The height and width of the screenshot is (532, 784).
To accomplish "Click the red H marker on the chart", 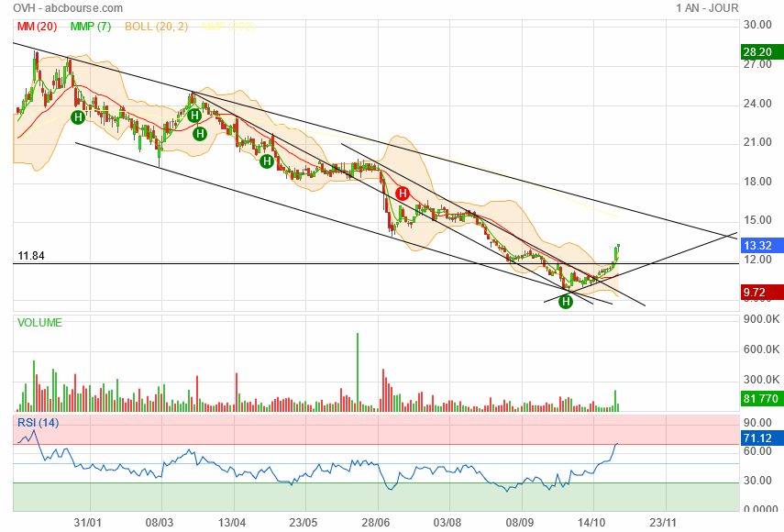I will [x=403, y=194].
